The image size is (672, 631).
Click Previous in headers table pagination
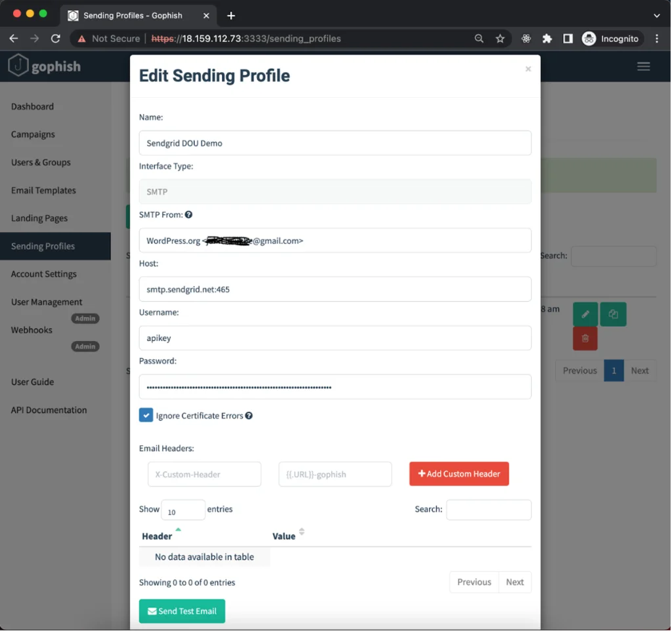point(474,582)
